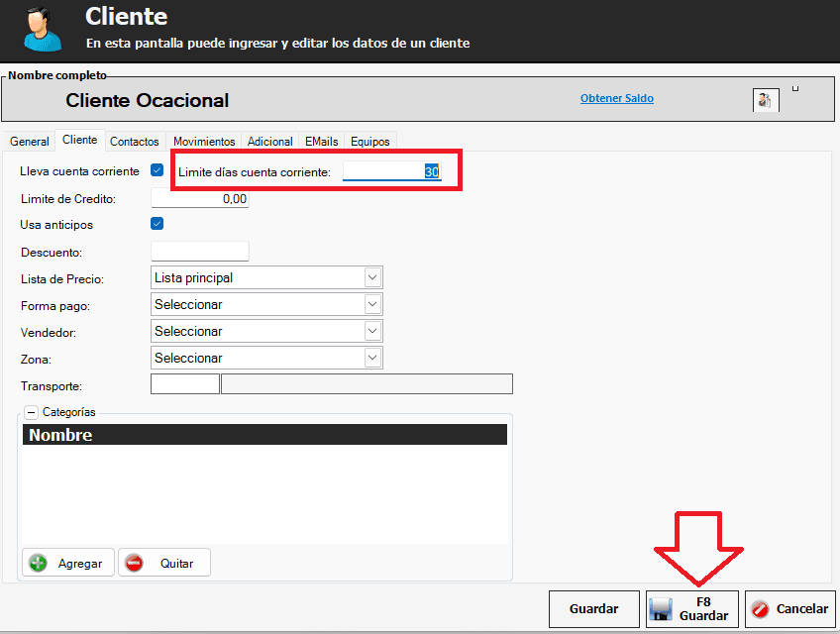The image size is (840, 634).
Task: Click the customer photo icon beside Obtener Saldo
Action: (766, 100)
